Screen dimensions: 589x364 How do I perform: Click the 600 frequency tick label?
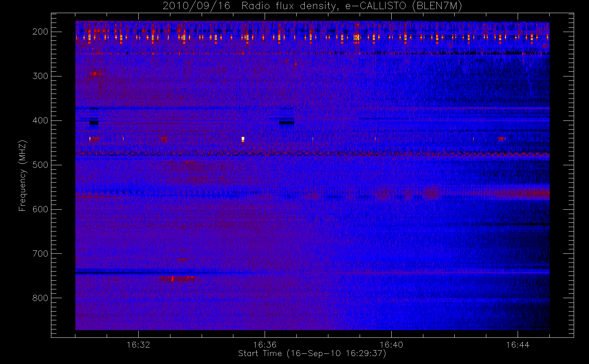click(x=40, y=209)
